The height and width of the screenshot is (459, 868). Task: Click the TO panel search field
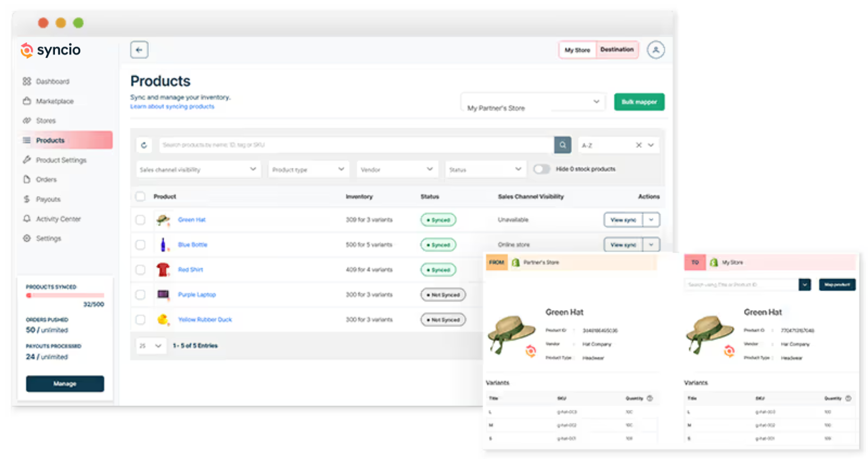point(742,285)
